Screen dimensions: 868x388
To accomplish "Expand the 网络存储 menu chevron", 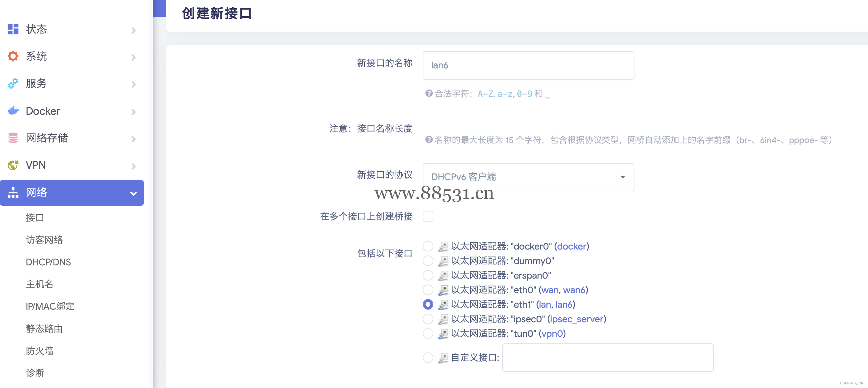I will (x=133, y=139).
